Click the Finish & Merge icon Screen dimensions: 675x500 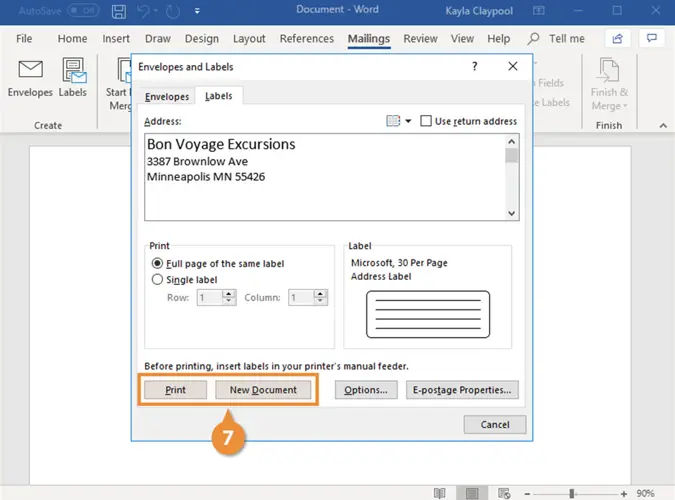(x=609, y=70)
